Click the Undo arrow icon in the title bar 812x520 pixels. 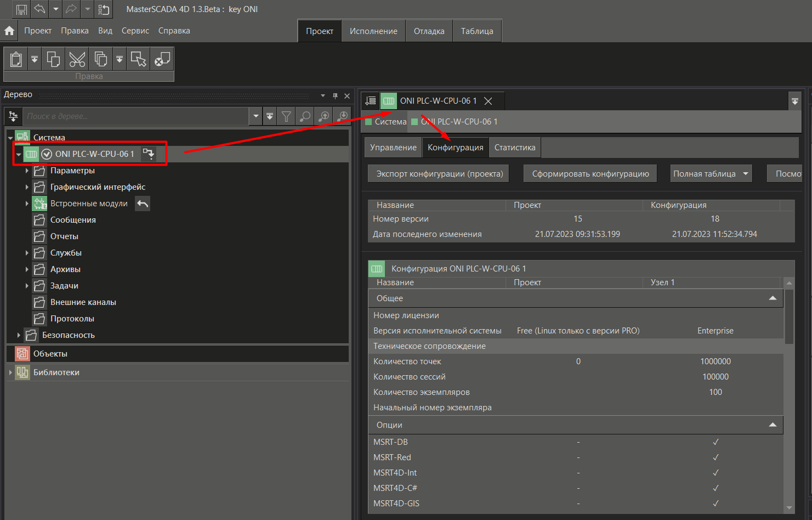click(39, 9)
